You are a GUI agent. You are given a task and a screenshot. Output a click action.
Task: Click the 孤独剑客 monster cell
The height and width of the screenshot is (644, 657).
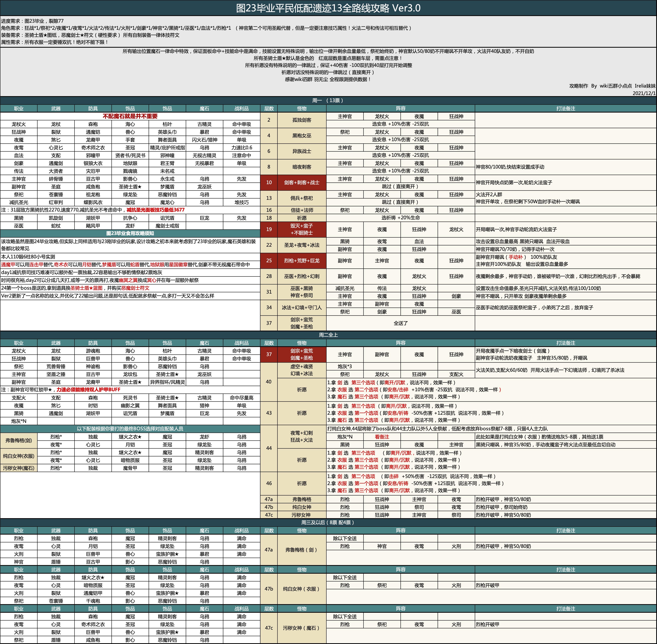302,120
